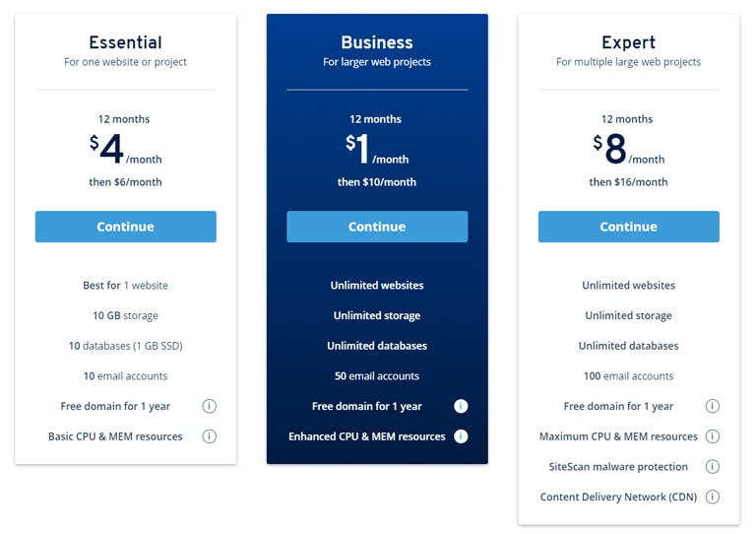
Task: Continue with the Expert plan
Action: [x=629, y=227]
